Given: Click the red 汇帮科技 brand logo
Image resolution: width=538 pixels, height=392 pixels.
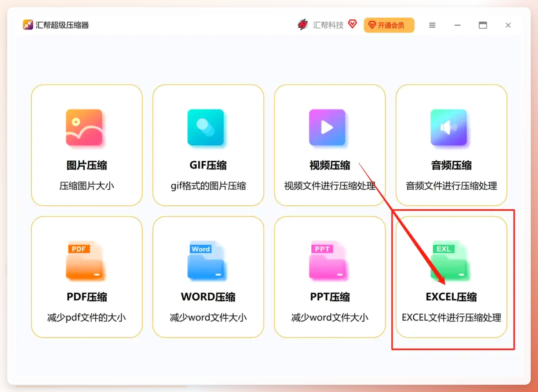Looking at the screenshot, I should pos(303,25).
